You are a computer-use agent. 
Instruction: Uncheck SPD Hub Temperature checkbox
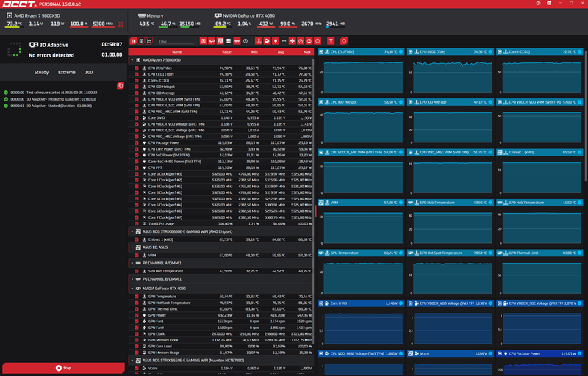click(137, 271)
